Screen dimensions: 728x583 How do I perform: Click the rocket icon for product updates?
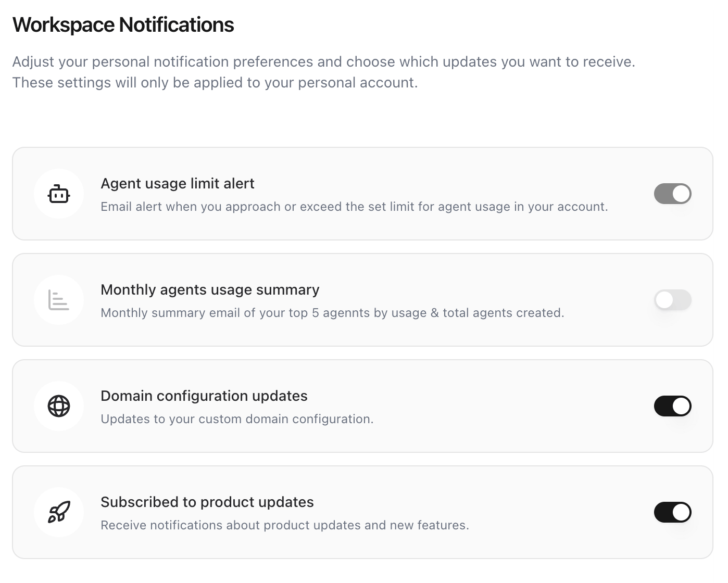pyautogui.click(x=59, y=513)
